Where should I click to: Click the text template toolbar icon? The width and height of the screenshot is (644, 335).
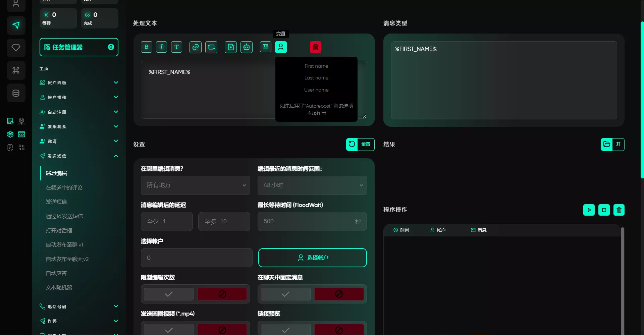point(266,47)
